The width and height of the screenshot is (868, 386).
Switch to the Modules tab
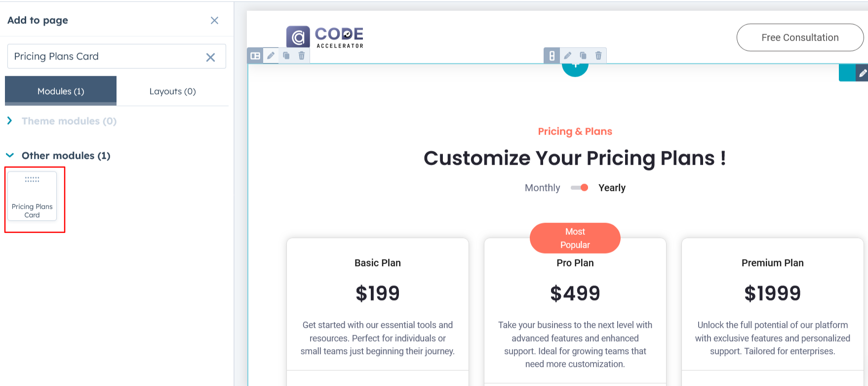point(61,91)
